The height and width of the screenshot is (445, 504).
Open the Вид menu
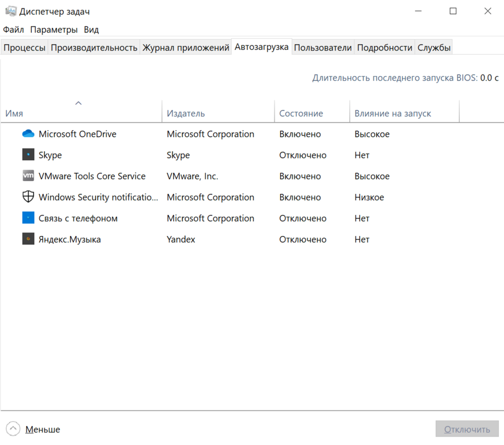point(91,30)
